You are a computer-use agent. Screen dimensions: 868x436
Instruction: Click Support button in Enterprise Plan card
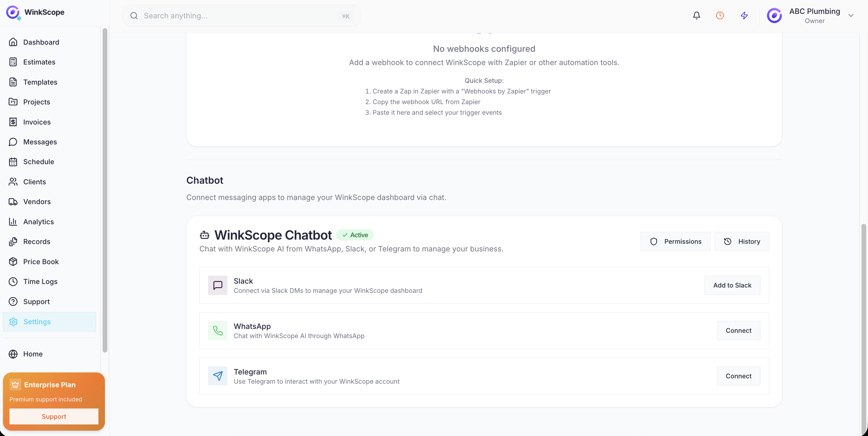point(54,417)
